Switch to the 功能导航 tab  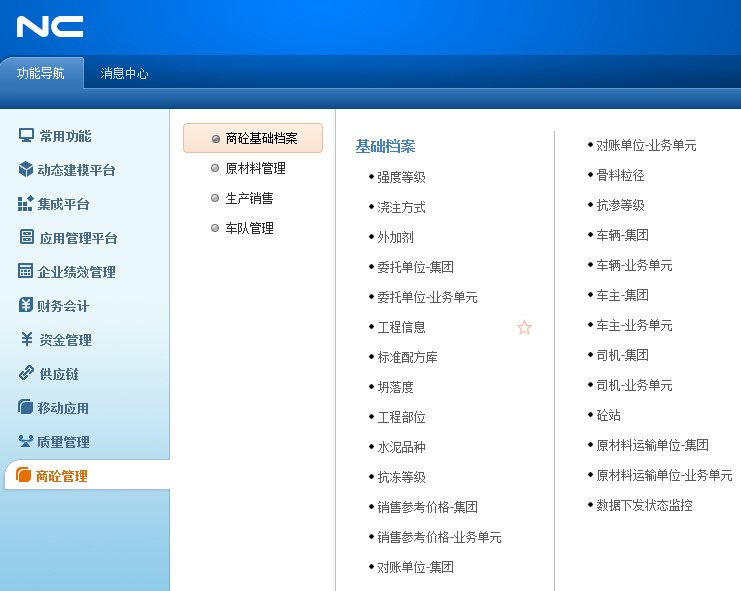point(41,73)
